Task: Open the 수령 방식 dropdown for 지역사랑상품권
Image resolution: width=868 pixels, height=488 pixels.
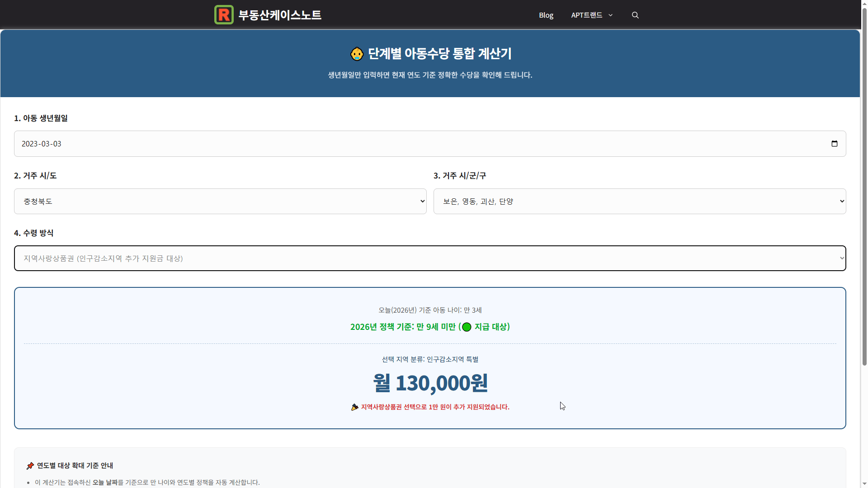Action: [429, 258]
